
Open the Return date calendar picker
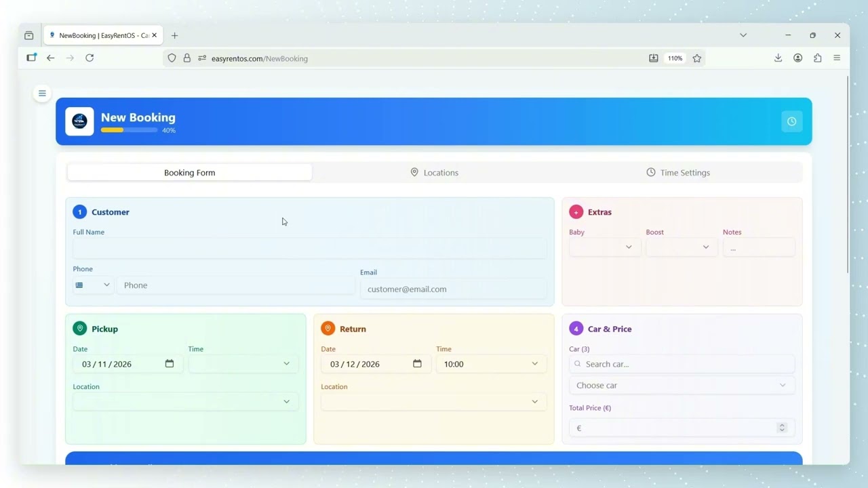[417, 364]
